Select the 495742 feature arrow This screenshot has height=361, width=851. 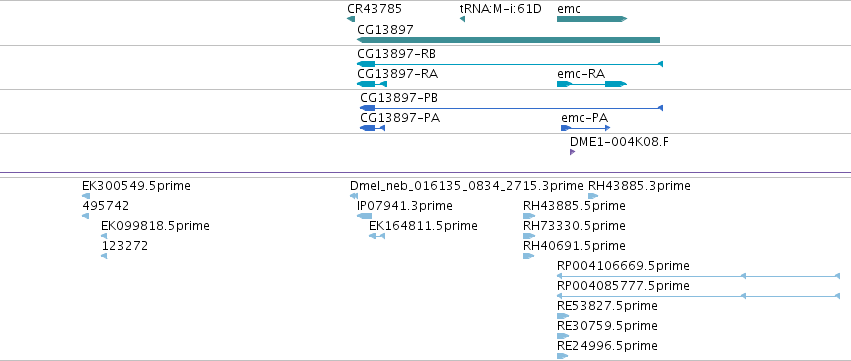click(x=85, y=216)
